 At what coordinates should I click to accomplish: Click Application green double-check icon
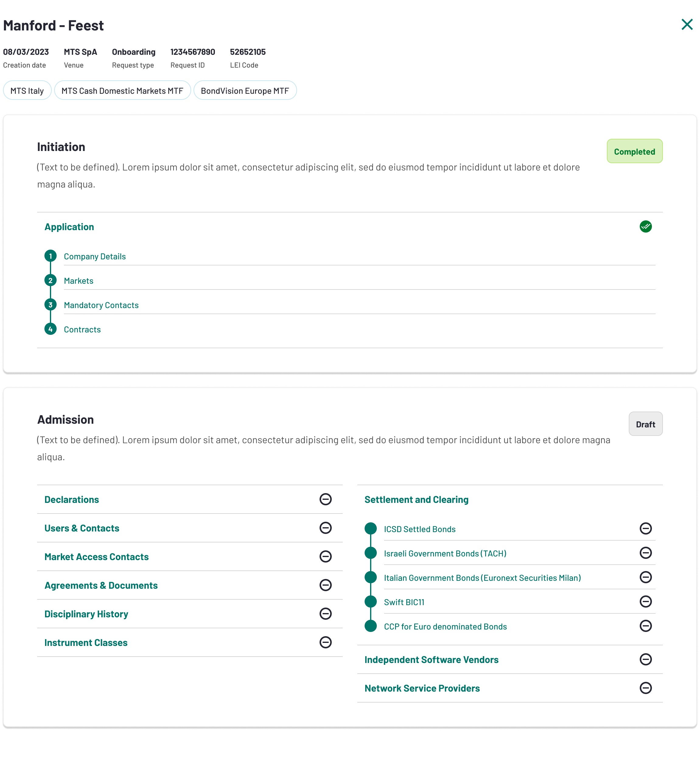(x=646, y=226)
